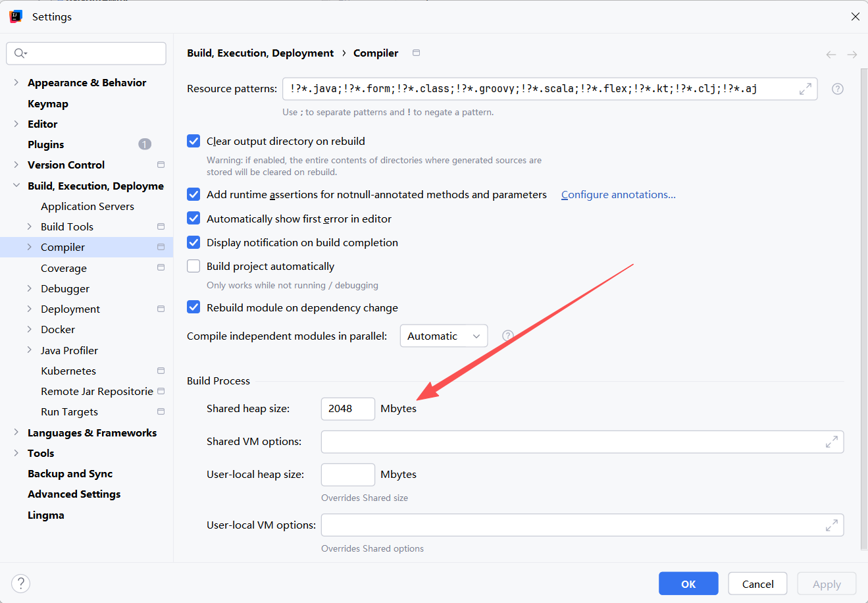Click project icon next to Coverage

[161, 267]
